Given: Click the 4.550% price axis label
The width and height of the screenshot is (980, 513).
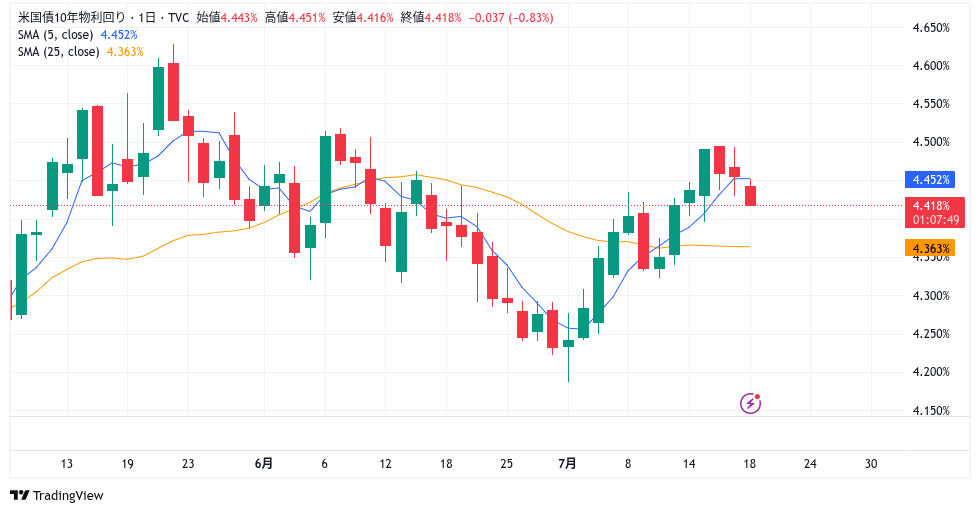Looking at the screenshot, I should pyautogui.click(x=931, y=104).
